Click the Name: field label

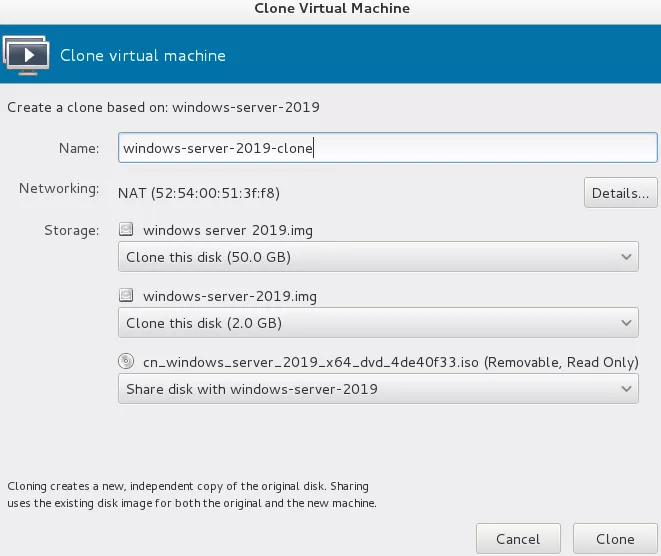79,148
